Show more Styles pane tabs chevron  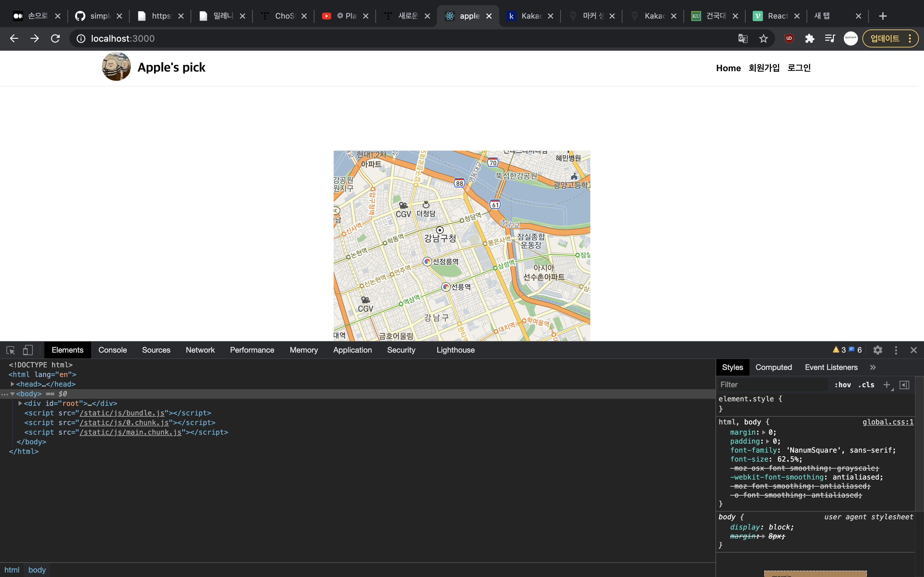coord(873,367)
